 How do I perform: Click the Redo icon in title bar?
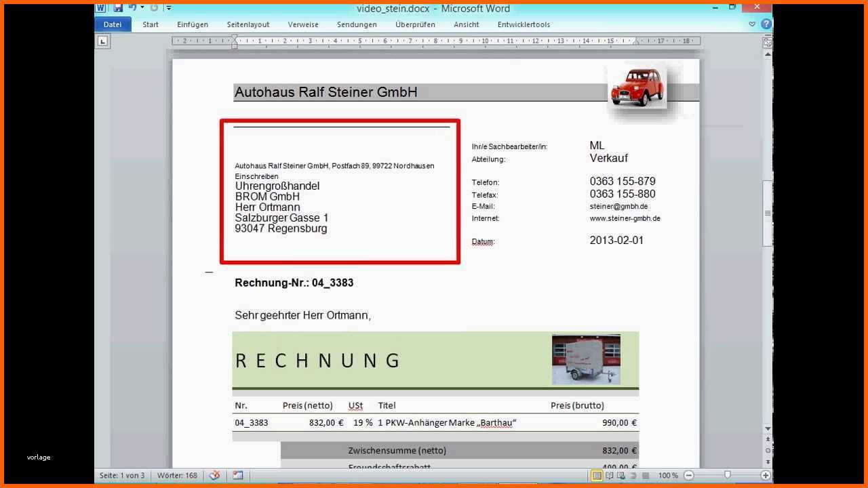click(x=154, y=8)
